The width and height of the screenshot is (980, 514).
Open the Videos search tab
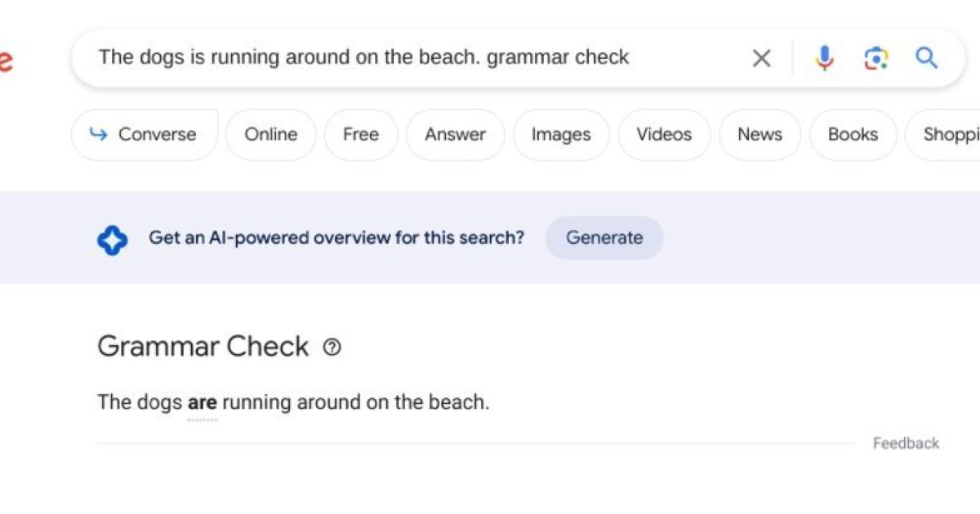pyautogui.click(x=663, y=135)
